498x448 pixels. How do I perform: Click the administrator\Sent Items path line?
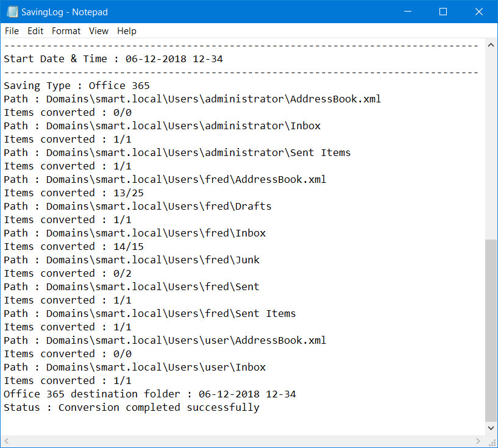pos(177,153)
